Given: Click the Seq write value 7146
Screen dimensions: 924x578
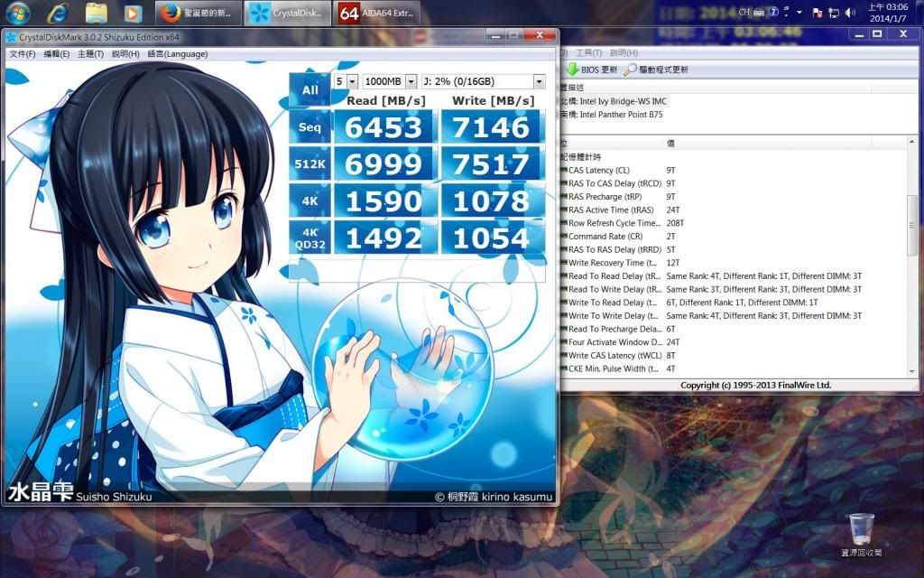Looking at the screenshot, I should (492, 126).
